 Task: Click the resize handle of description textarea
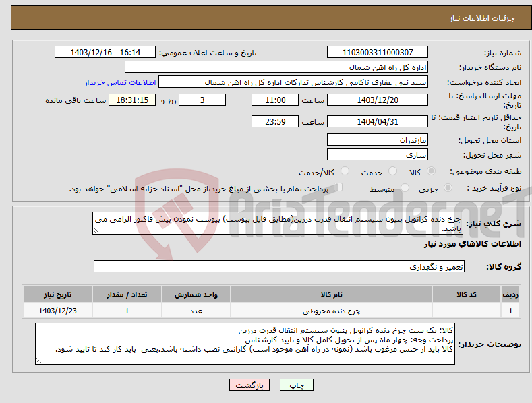[96, 230]
